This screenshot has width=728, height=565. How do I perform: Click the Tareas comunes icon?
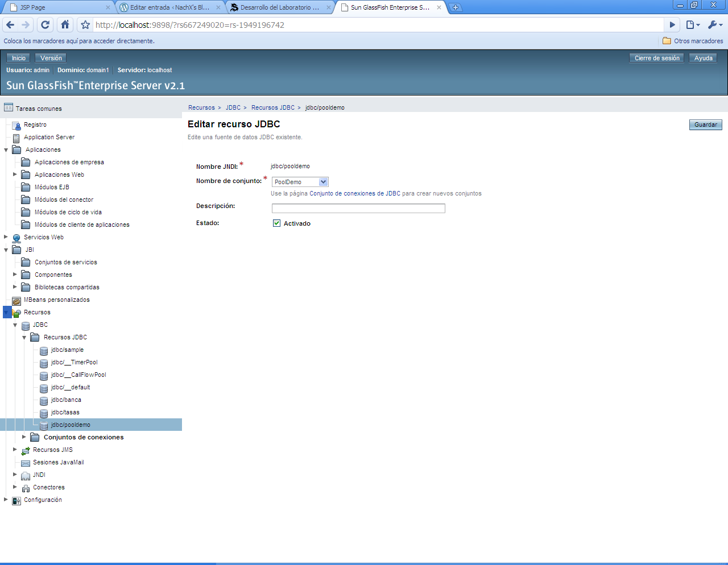pyautogui.click(x=9, y=107)
